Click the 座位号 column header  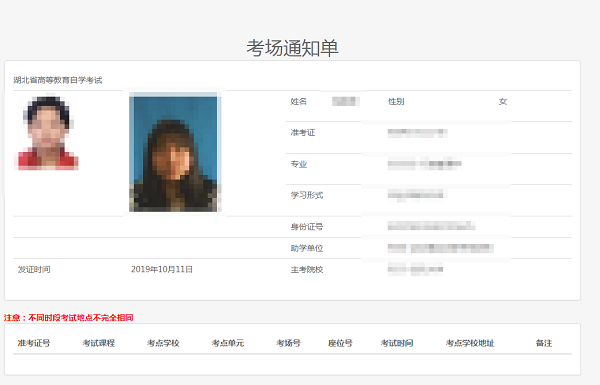click(x=340, y=343)
